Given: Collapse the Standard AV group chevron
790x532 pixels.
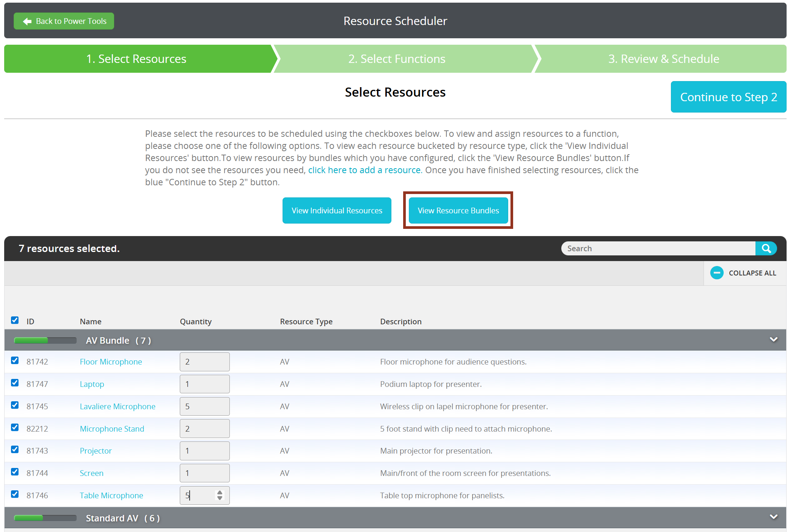Looking at the screenshot, I should [773, 517].
